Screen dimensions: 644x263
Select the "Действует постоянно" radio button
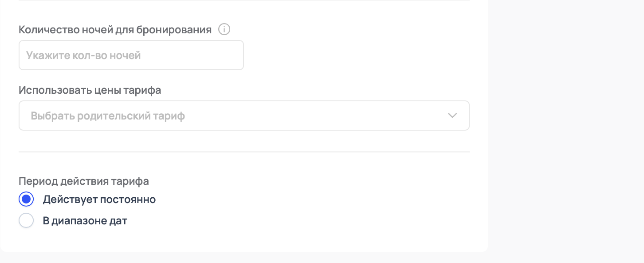point(26,199)
